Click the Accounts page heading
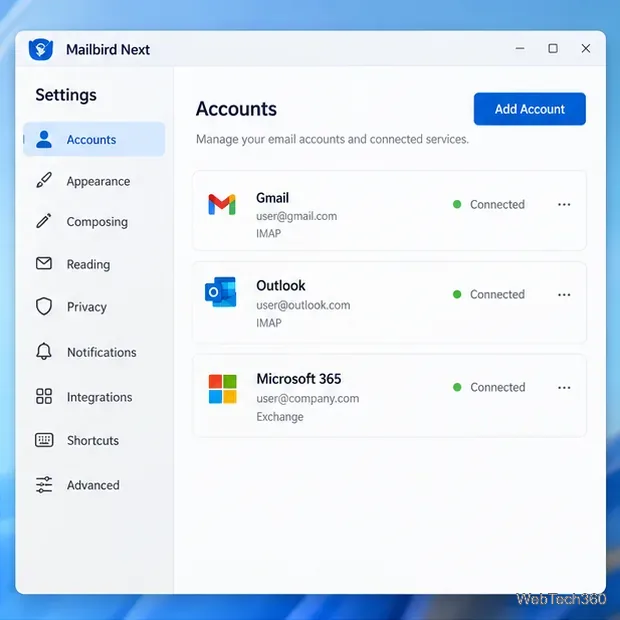Screen dimensions: 620x620 (236, 109)
